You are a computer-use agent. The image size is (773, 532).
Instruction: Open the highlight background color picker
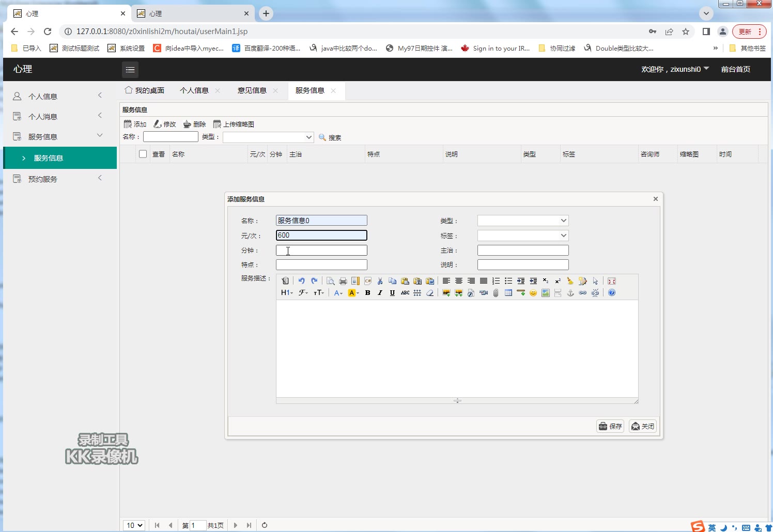[x=353, y=293]
